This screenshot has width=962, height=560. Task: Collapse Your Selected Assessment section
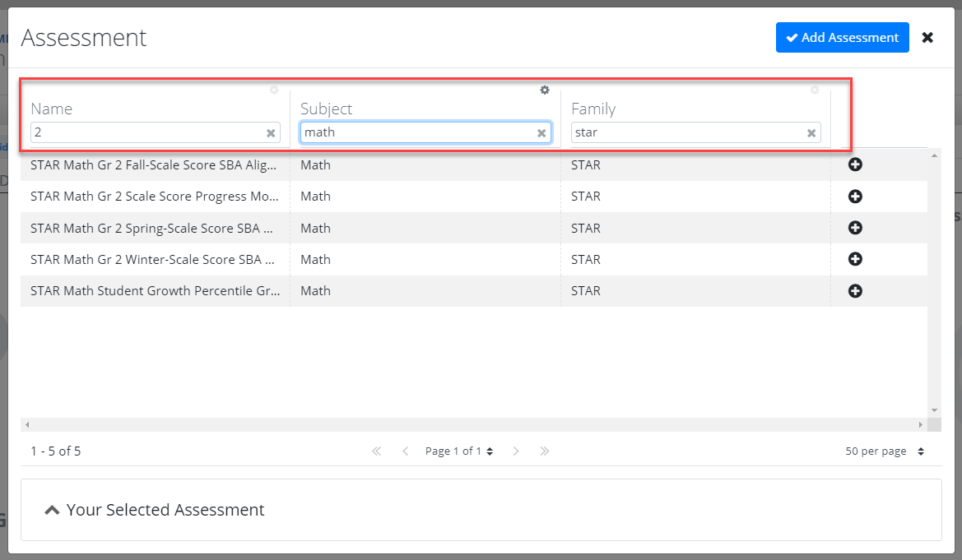click(x=52, y=511)
